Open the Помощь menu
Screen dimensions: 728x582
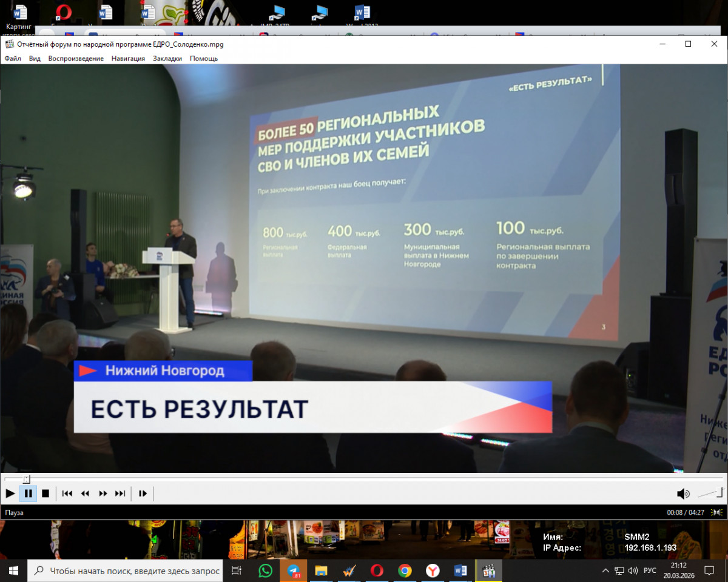(x=204, y=58)
